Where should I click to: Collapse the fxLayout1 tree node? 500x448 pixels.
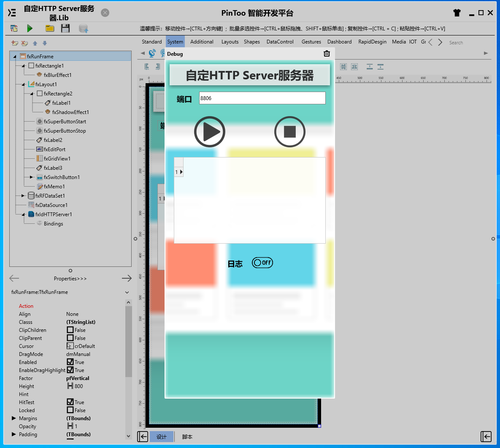click(23, 84)
